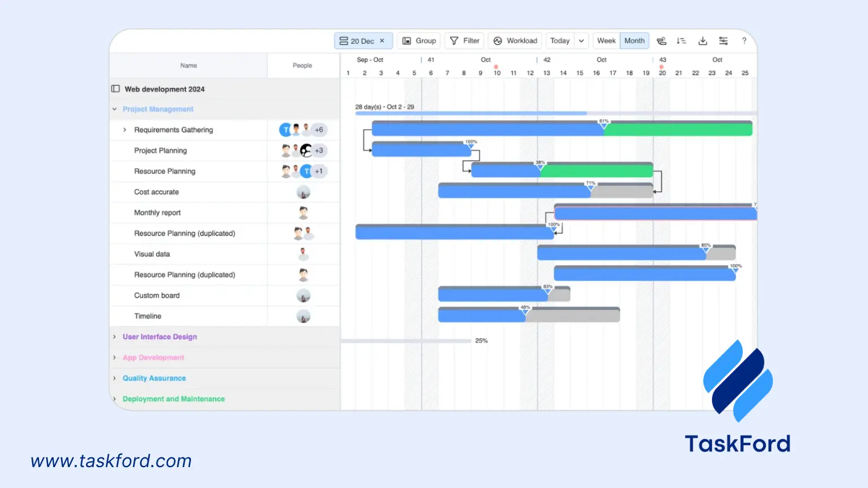Click the +6 assignees badge on Requirements Gathering
This screenshot has height=488, width=868.
coord(318,129)
